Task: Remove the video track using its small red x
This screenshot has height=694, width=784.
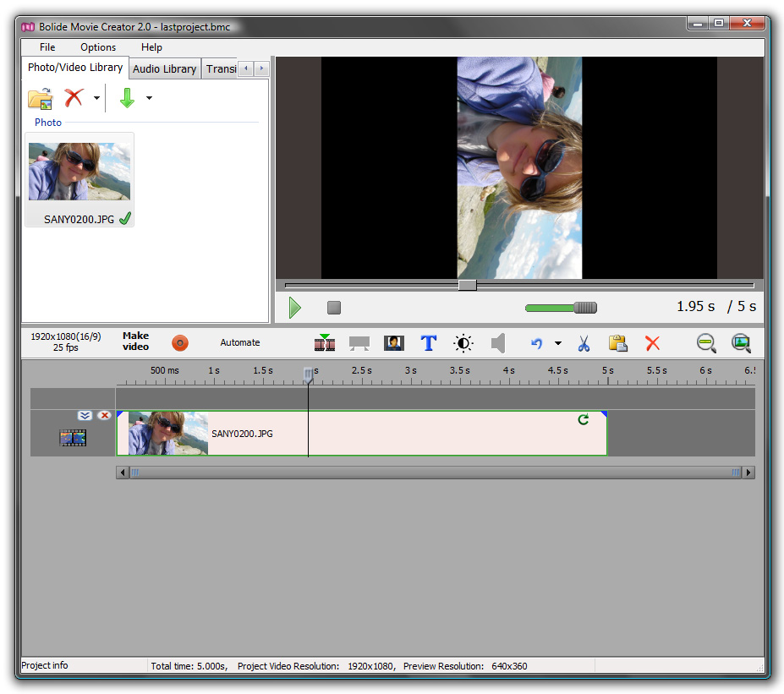Action: 104,415
